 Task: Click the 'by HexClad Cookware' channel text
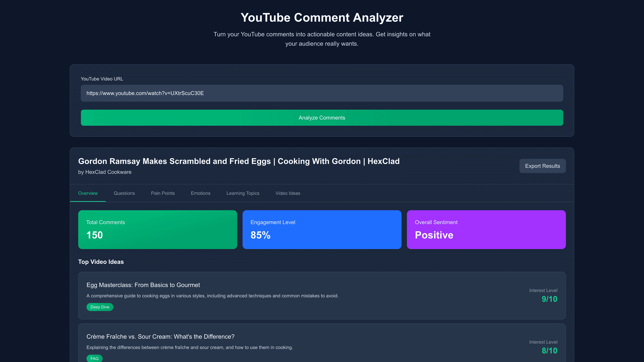tap(105, 172)
